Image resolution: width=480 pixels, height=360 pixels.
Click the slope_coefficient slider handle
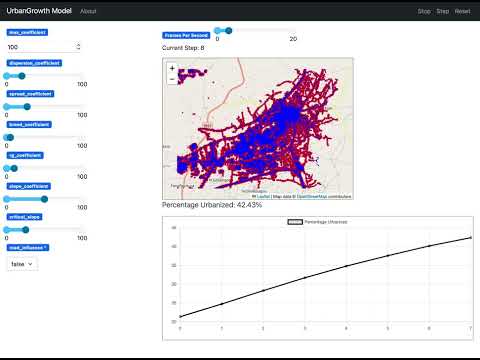(44, 199)
